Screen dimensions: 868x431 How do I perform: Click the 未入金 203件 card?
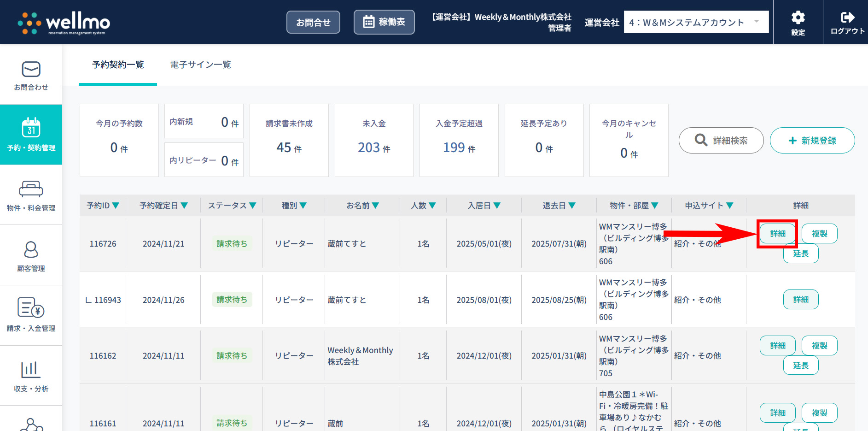point(374,140)
